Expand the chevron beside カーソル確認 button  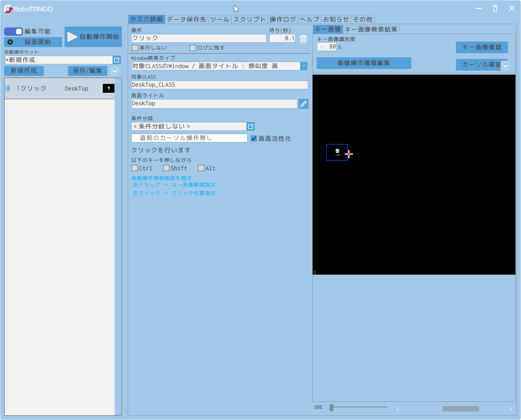505,66
